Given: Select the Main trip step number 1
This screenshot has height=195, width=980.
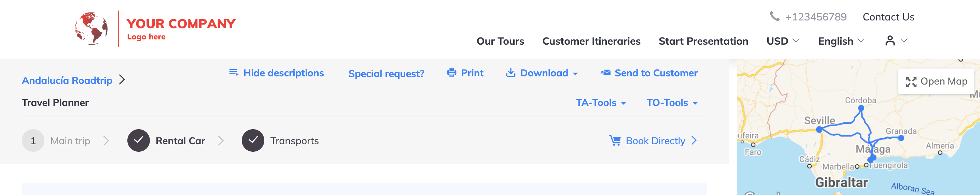Looking at the screenshot, I should (33, 141).
